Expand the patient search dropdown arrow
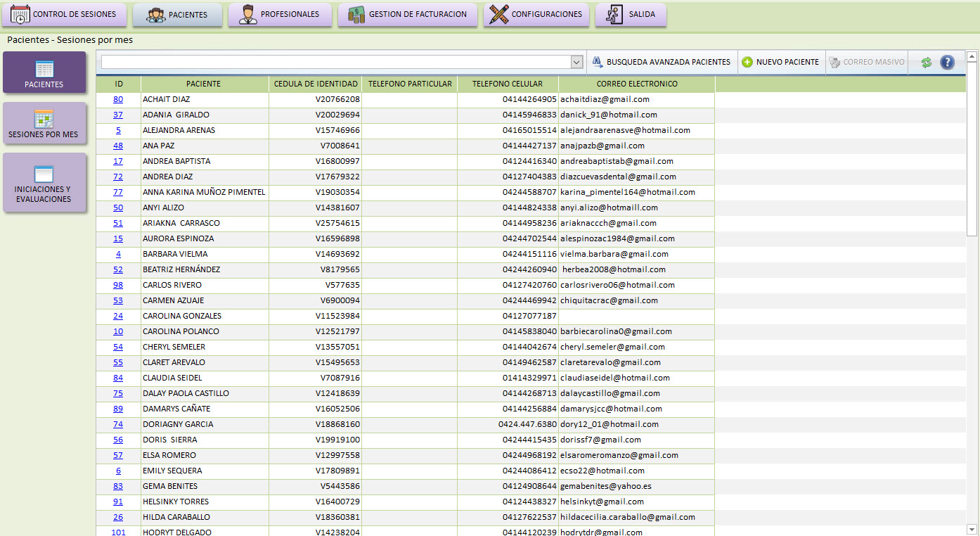 point(576,63)
